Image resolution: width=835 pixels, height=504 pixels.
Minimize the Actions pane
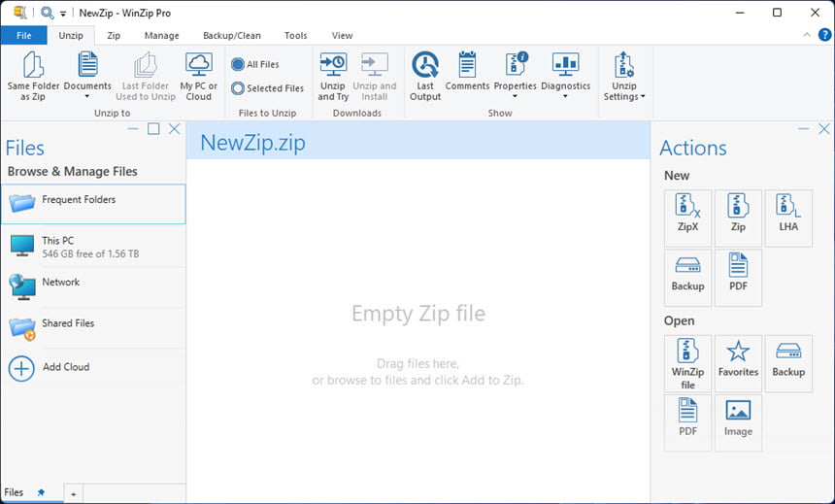pyautogui.click(x=804, y=129)
